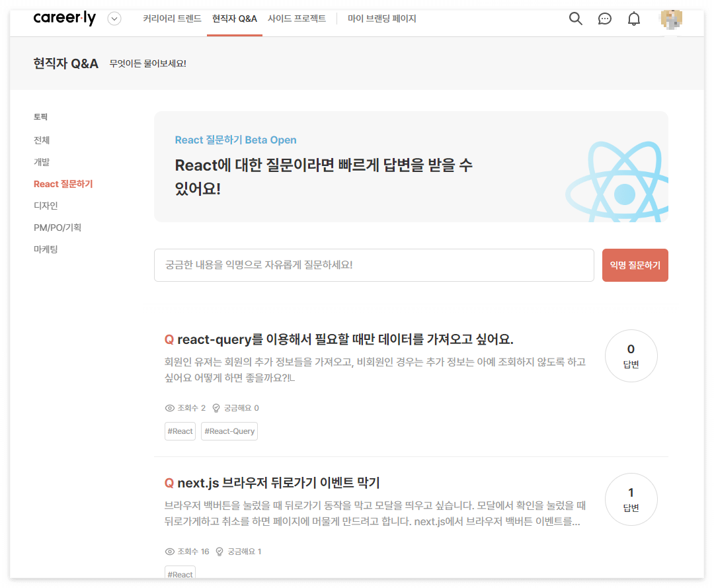Screen dimensions: 714x588
Task: Click the profile avatar thumbnail
Action: click(x=671, y=19)
